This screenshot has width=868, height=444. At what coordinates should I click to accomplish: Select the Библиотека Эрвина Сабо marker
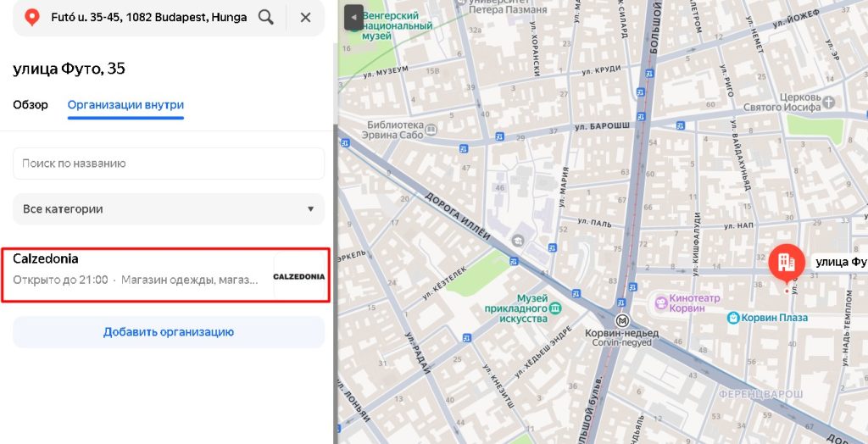click(431, 130)
